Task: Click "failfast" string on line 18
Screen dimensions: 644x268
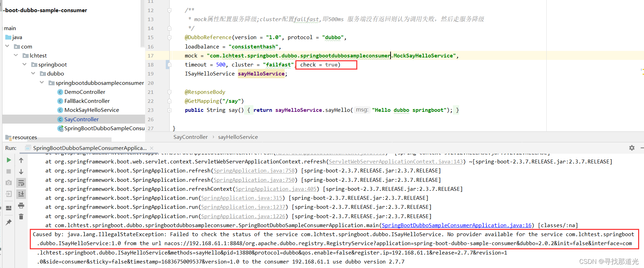Action: coord(278,65)
